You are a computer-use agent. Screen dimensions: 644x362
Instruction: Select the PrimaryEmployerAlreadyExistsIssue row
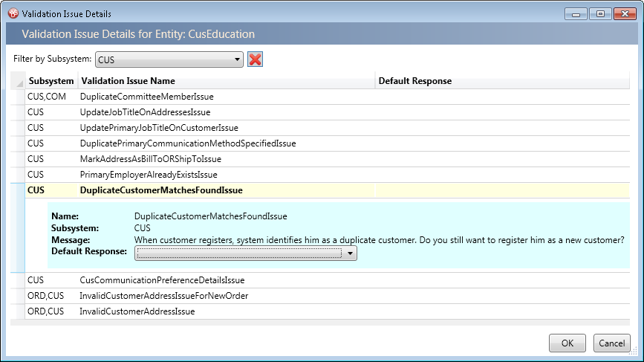[148, 175]
